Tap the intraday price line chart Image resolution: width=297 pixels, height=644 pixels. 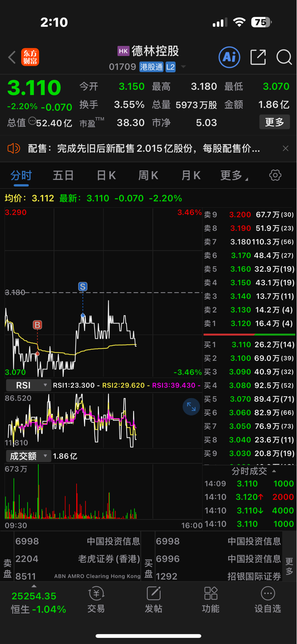tap(104, 292)
